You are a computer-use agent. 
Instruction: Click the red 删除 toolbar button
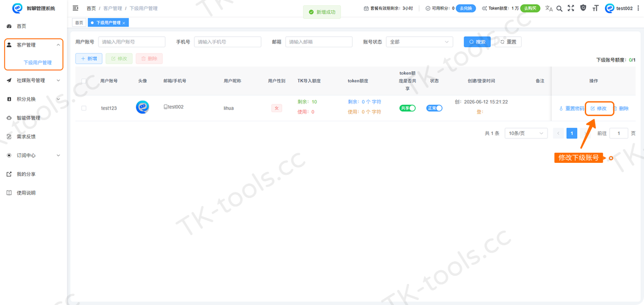149,59
